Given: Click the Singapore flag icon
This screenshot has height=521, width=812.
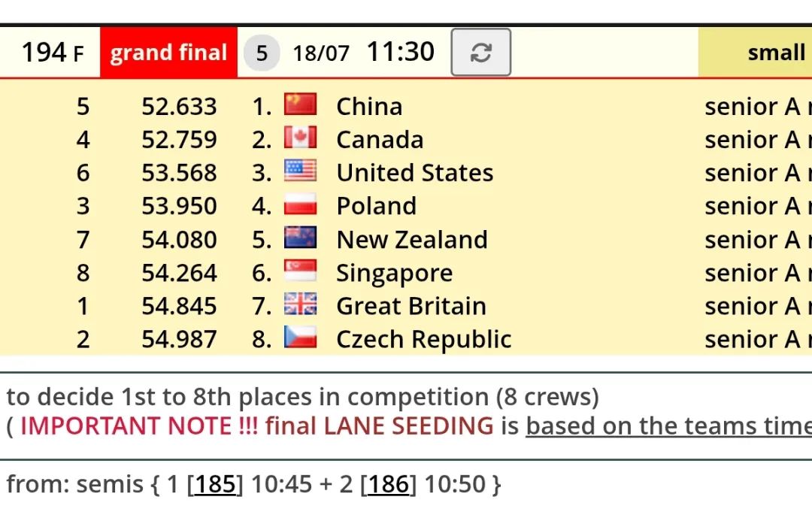Looking at the screenshot, I should point(300,271).
